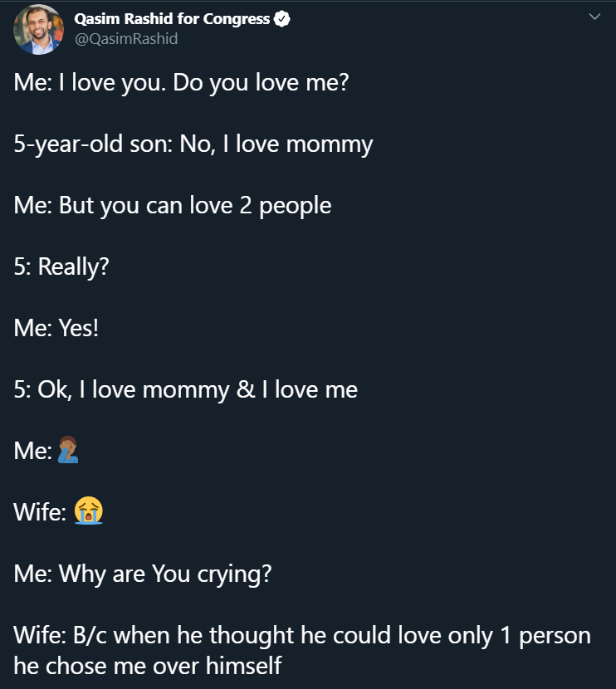
Task: Select the '5: Ok, I love mommy & I love me' line
Action: click(x=185, y=390)
